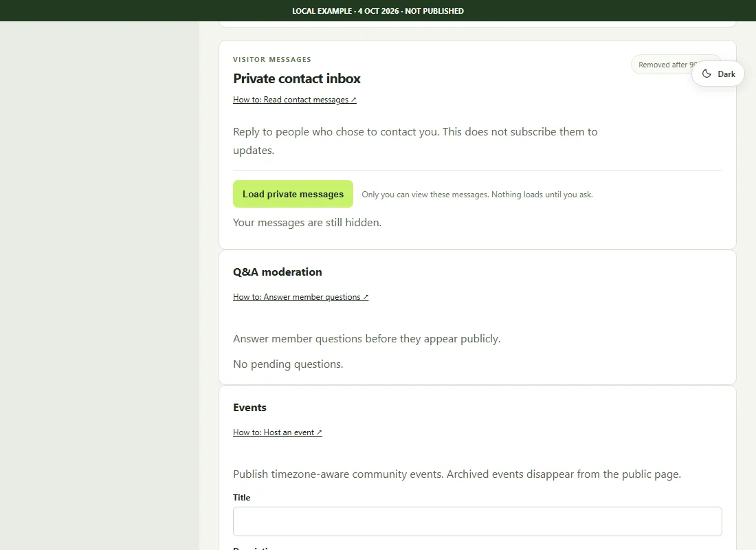Focus the event Title input field

478,521
